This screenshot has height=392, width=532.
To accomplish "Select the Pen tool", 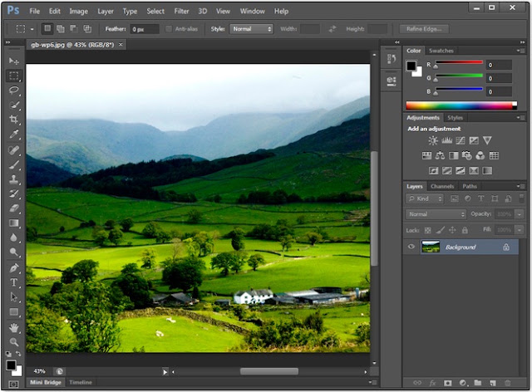I will point(14,268).
